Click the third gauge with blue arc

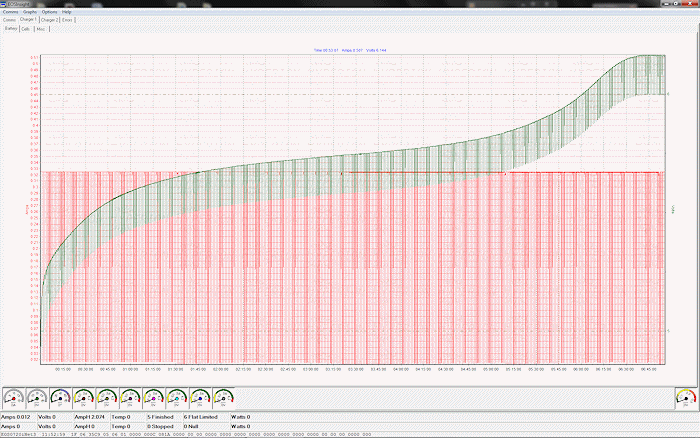[61, 397]
